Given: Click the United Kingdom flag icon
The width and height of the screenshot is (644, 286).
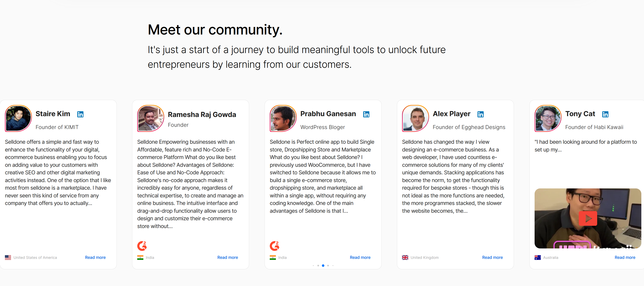Looking at the screenshot, I should [x=405, y=258].
